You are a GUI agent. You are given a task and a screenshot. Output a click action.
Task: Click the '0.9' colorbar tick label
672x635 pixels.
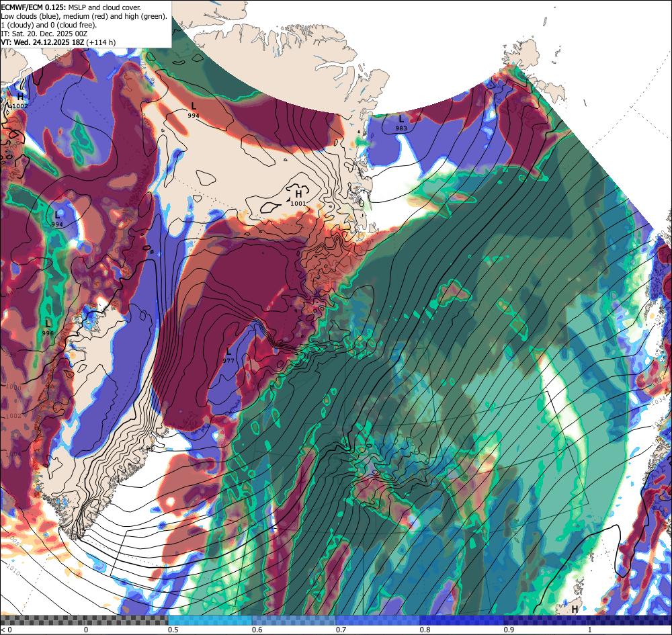(509, 630)
